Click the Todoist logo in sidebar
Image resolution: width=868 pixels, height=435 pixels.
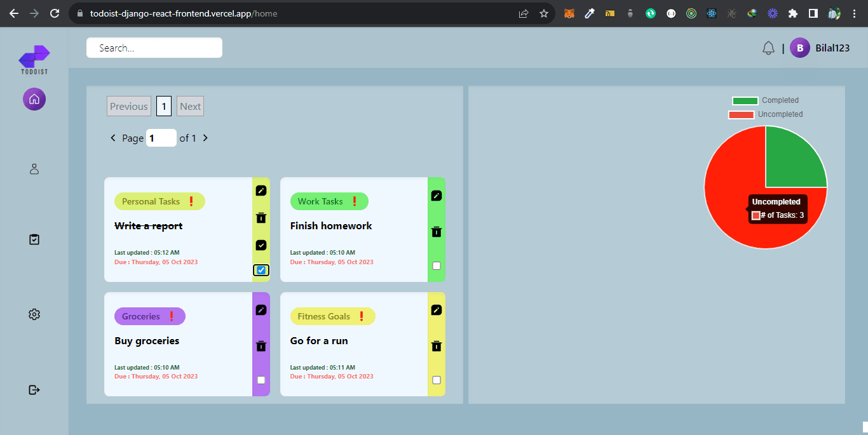tap(34, 60)
